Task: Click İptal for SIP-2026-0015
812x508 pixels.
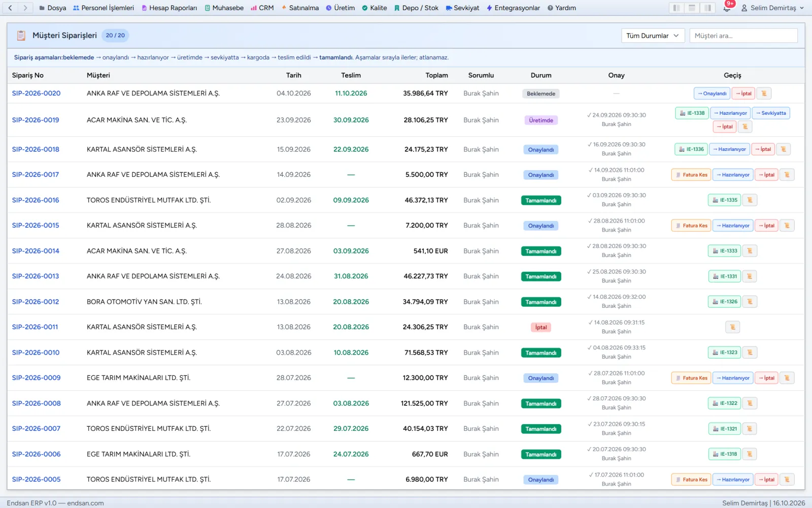Action: tap(767, 226)
